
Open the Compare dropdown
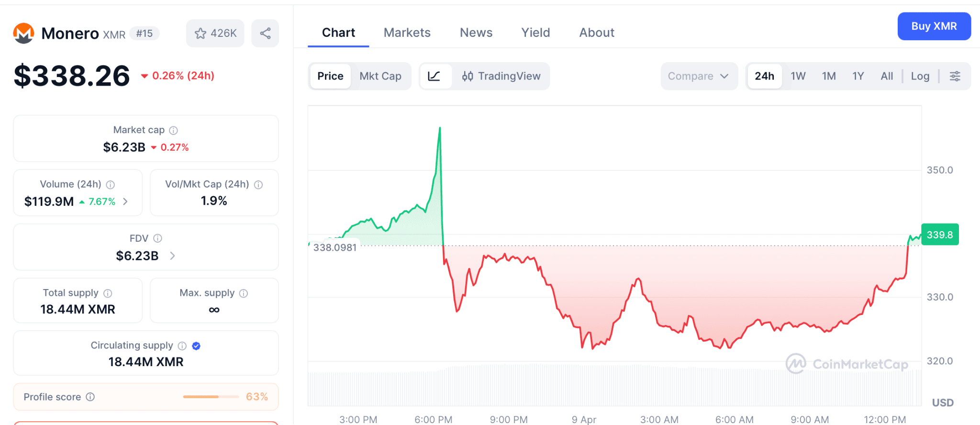point(698,76)
